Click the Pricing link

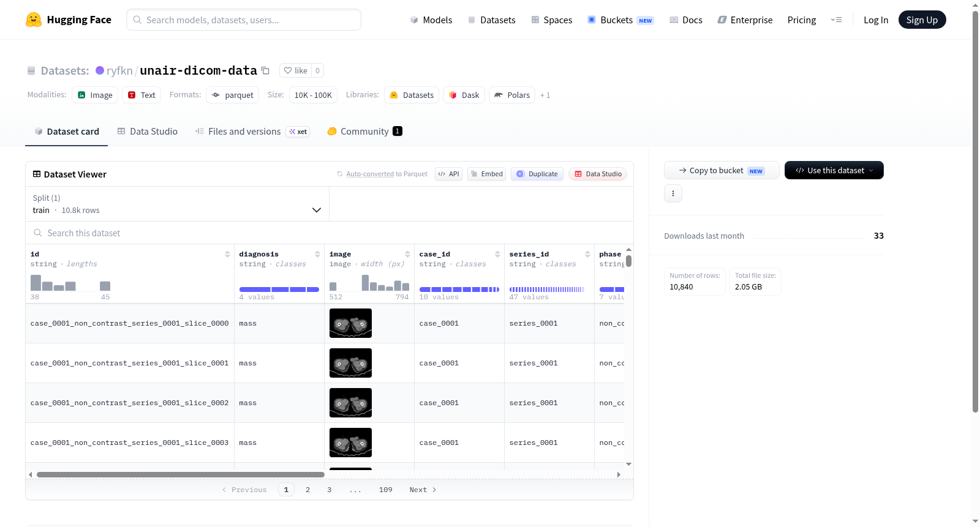[x=802, y=20]
